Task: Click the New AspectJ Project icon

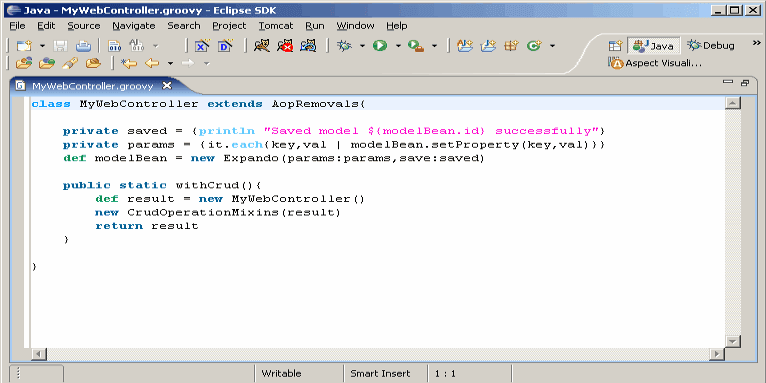Action: (465, 46)
